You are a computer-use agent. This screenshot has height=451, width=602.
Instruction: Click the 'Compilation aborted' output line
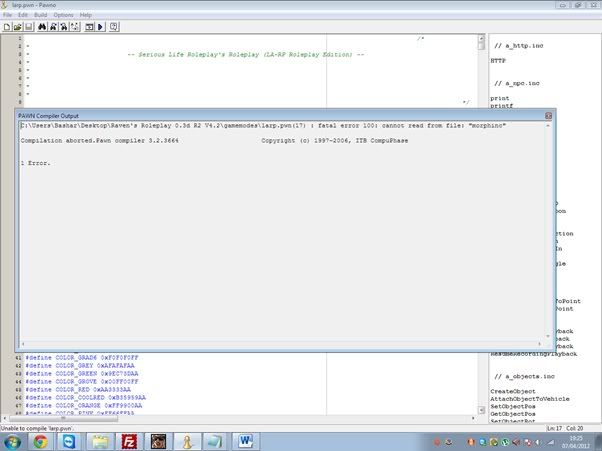[x=99, y=140]
